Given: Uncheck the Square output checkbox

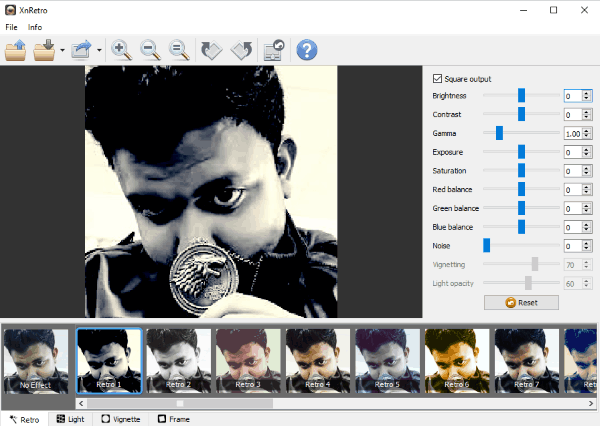Looking at the screenshot, I should 437,79.
